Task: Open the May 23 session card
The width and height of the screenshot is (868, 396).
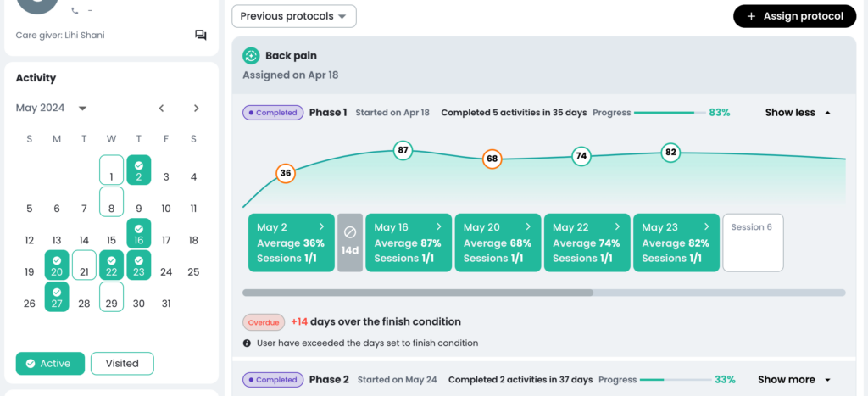Action: (676, 243)
